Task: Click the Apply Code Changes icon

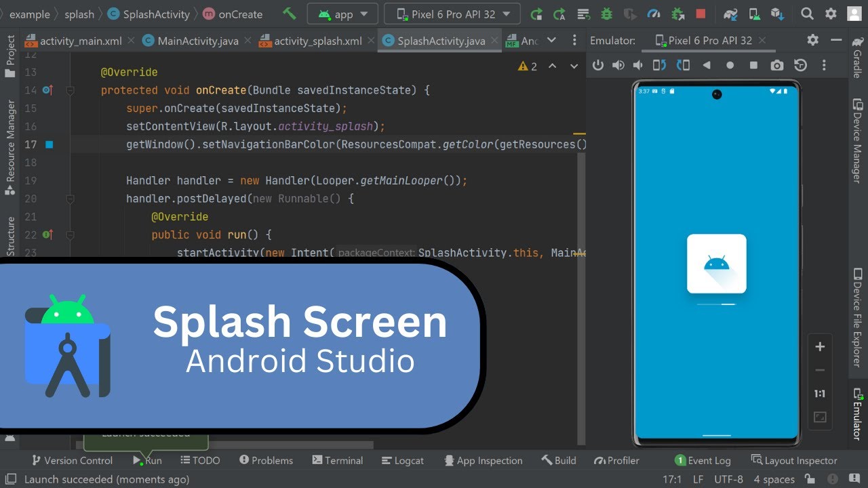Action: pos(583,14)
